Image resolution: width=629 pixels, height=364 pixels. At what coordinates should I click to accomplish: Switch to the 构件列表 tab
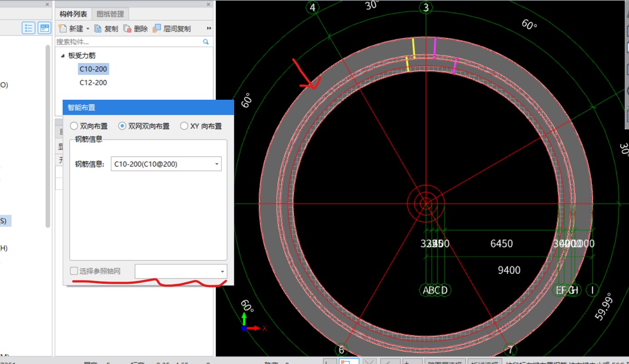tap(73, 14)
